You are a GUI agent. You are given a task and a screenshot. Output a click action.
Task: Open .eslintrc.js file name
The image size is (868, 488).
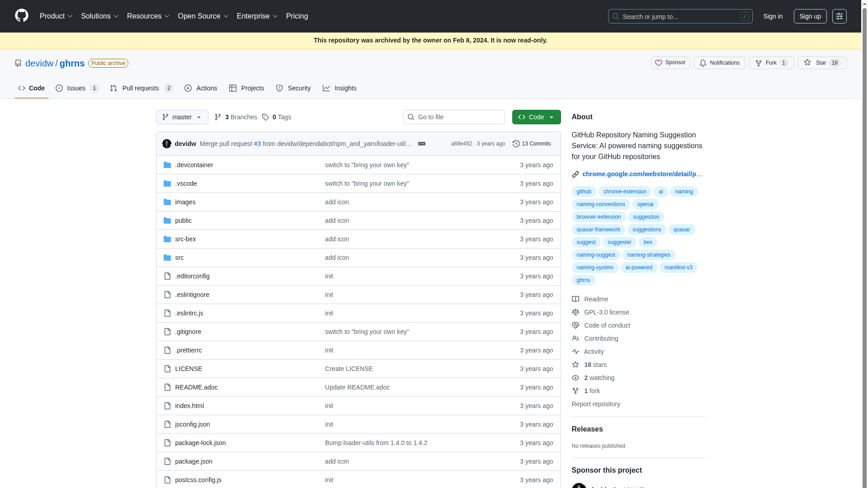(189, 313)
